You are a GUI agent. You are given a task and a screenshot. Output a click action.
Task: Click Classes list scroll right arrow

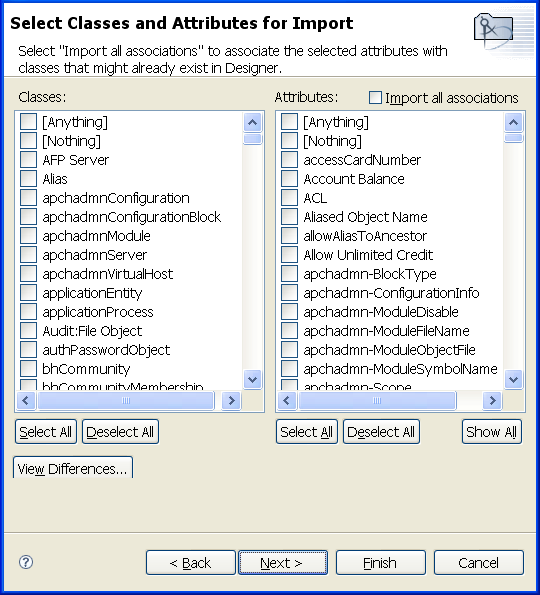(x=231, y=400)
